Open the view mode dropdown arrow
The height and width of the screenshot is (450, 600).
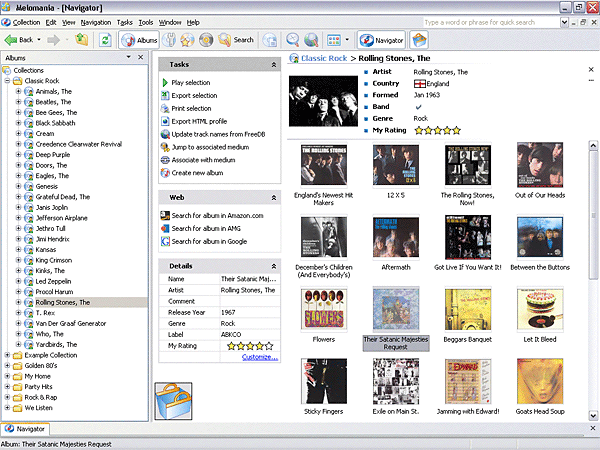point(347,39)
